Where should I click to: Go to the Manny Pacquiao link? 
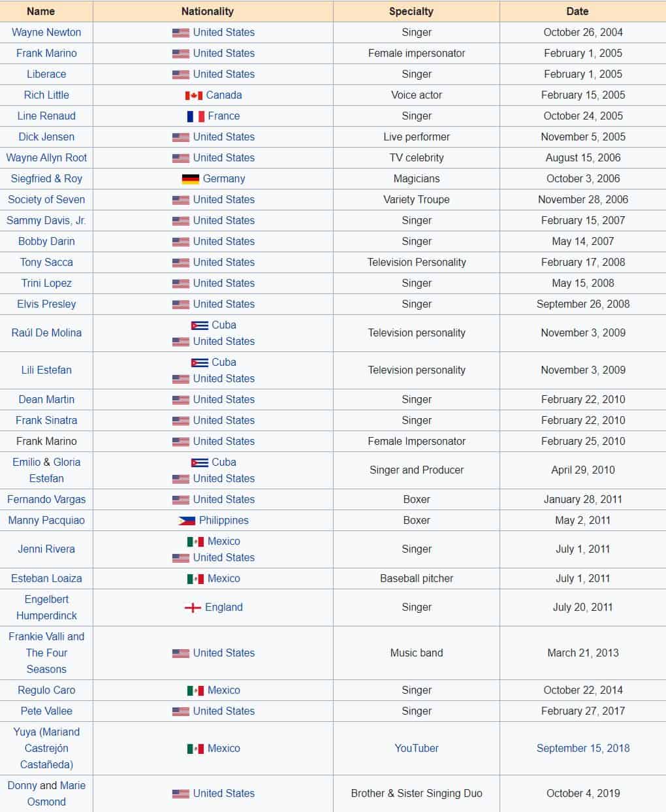pyautogui.click(x=46, y=520)
